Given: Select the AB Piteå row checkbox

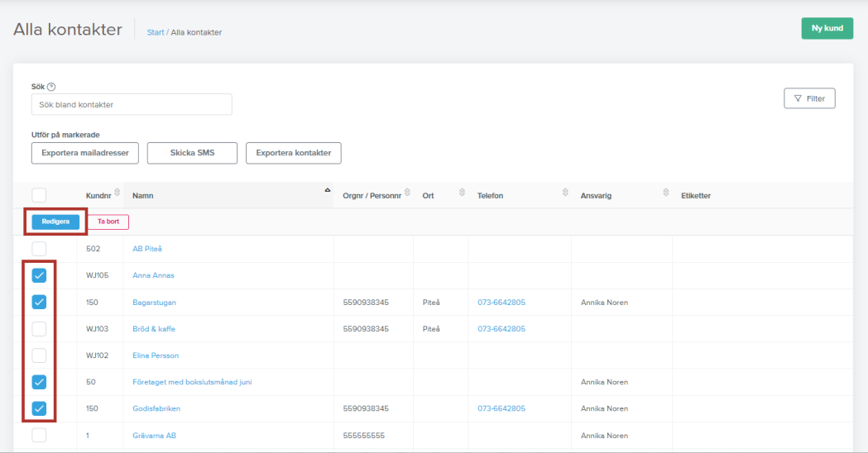Looking at the screenshot, I should (x=39, y=249).
